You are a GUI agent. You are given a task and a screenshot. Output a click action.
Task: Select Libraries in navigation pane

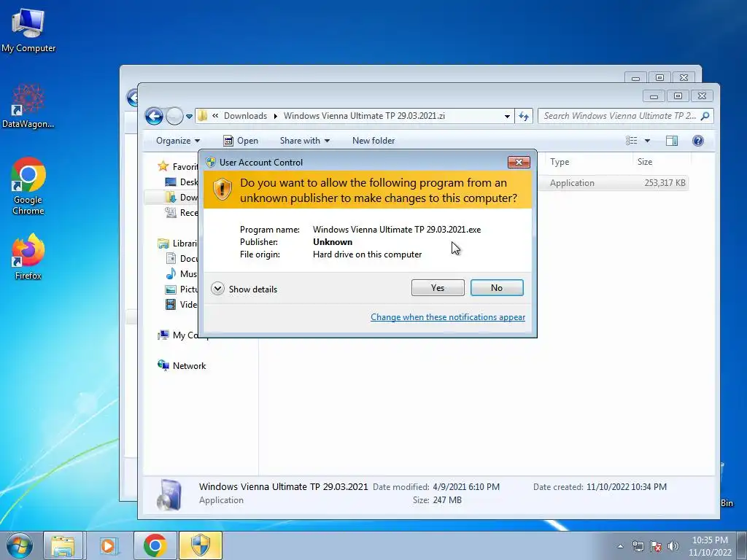[177, 244]
